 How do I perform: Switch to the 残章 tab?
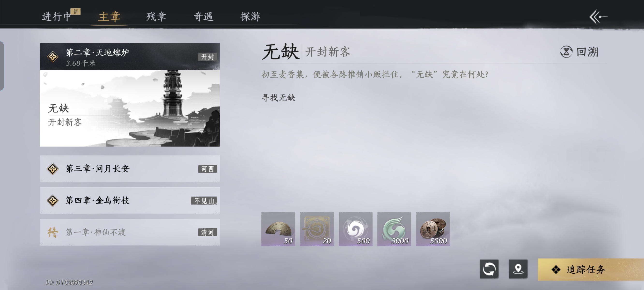click(x=156, y=16)
